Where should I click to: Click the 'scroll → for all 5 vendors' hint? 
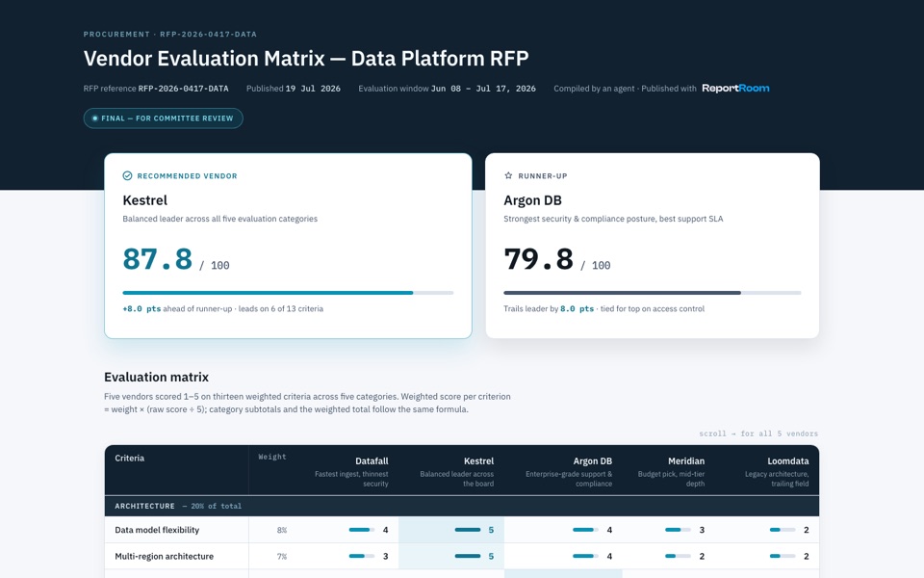(x=758, y=433)
